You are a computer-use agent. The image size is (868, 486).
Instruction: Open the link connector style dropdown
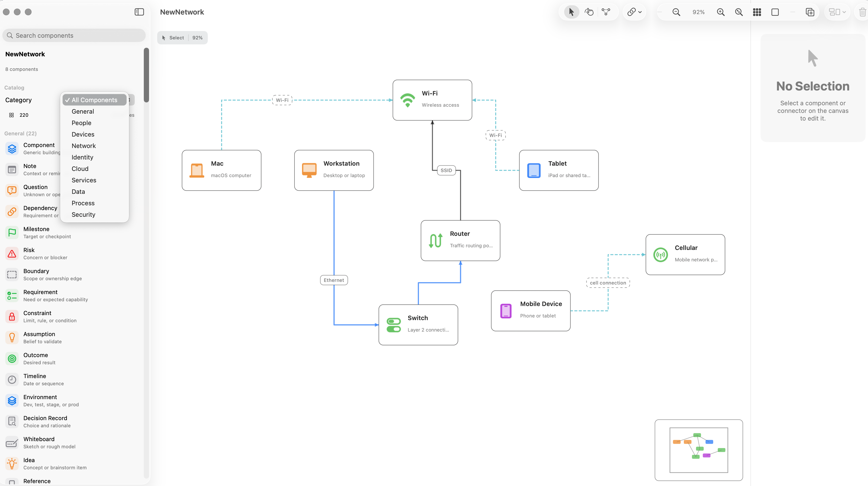click(634, 12)
